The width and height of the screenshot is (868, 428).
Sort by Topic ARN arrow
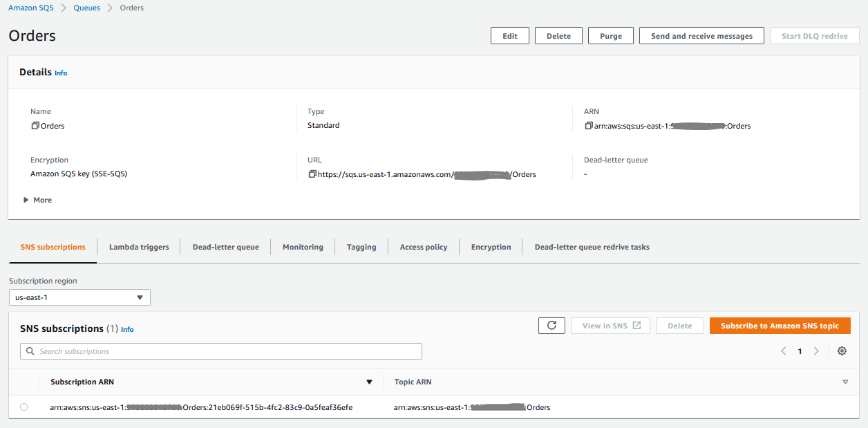click(x=845, y=382)
